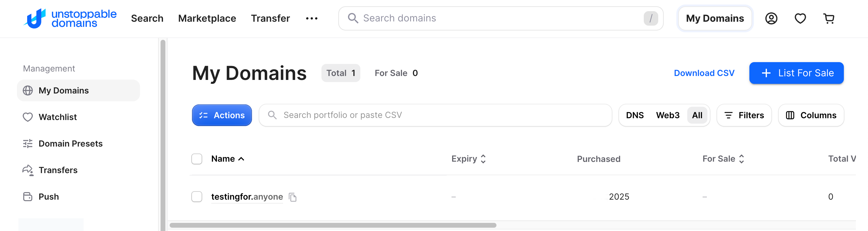Open the Columns chooser
The height and width of the screenshot is (231, 868).
pyautogui.click(x=811, y=115)
